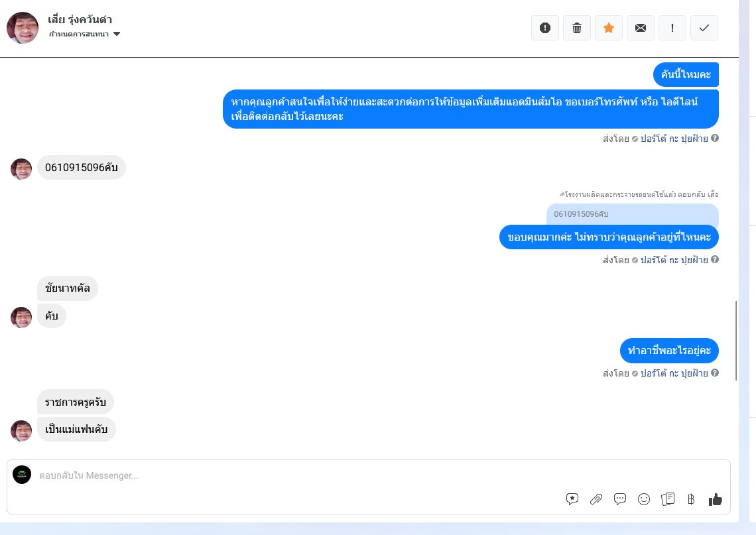Open the chat bubble ellipsis icon

tap(619, 499)
